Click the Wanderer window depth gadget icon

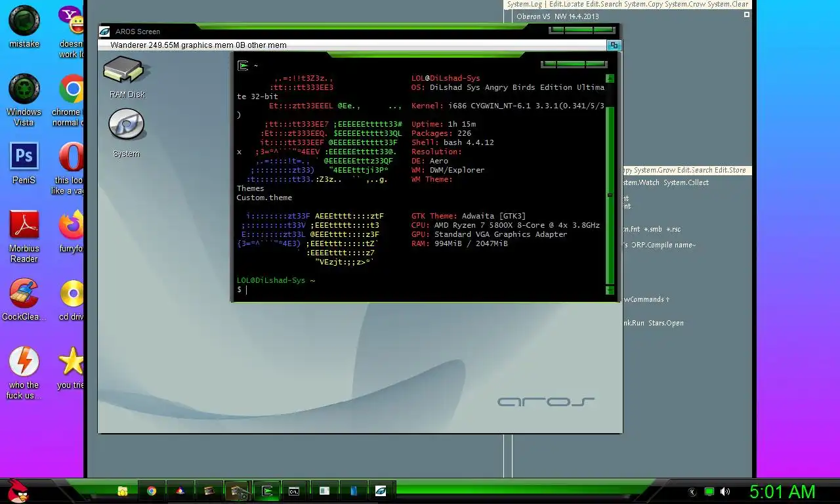point(614,45)
